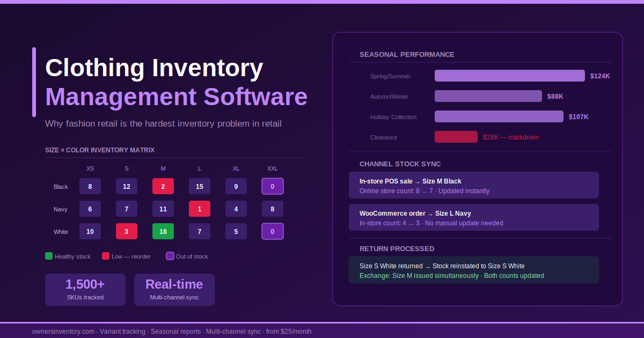Select the red Navy L cell showing 1
644x338 pixels.
pos(200,209)
